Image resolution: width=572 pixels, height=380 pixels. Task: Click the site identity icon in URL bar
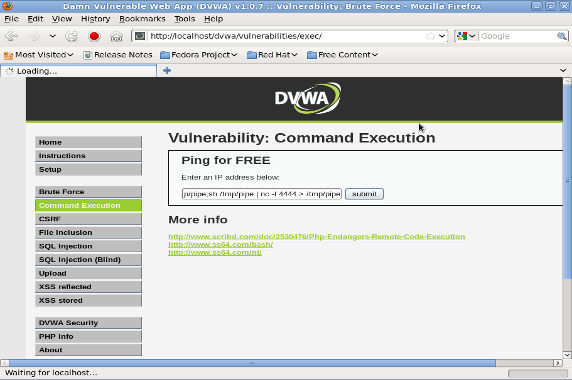point(140,36)
